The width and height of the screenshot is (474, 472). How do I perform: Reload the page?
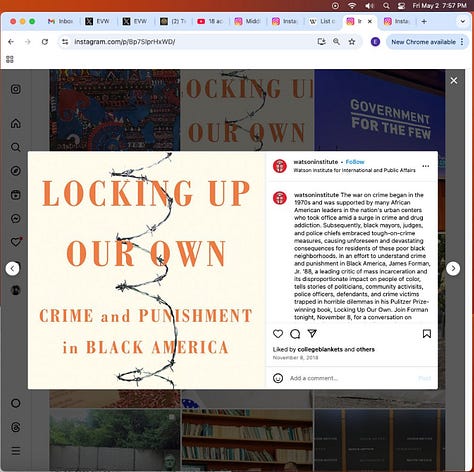pyautogui.click(x=45, y=42)
